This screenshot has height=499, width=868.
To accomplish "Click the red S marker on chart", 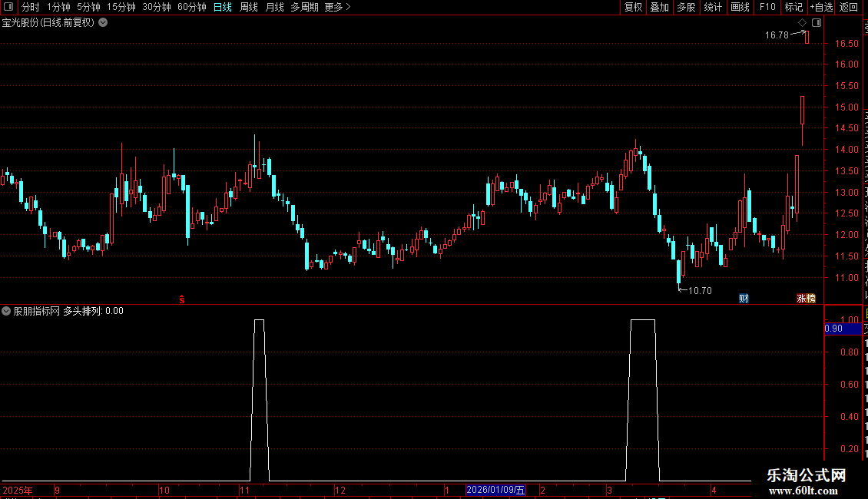I will (181, 299).
